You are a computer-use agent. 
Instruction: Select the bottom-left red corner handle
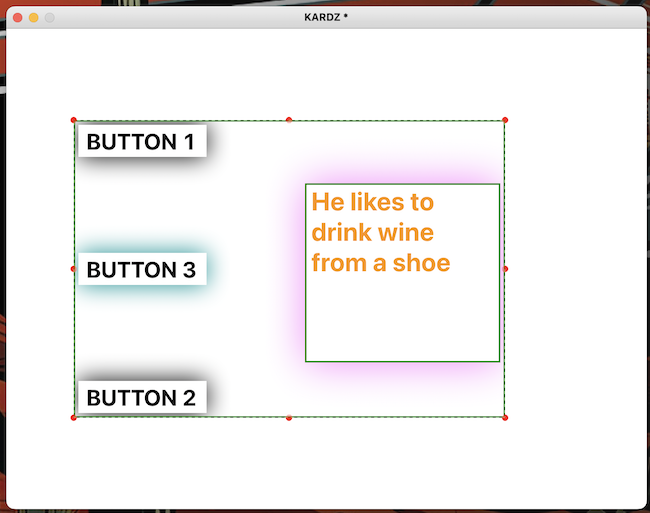click(74, 417)
